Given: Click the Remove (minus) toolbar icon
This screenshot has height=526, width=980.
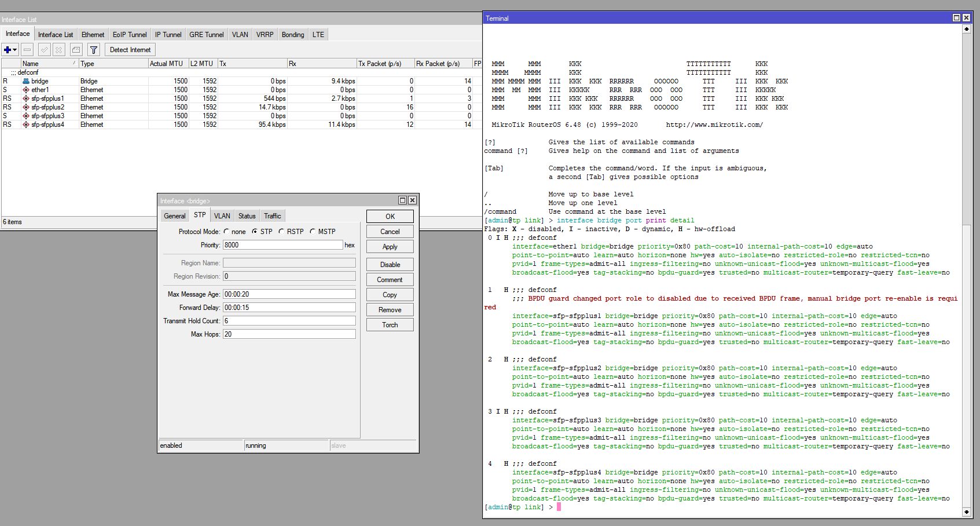Looking at the screenshot, I should pyautogui.click(x=27, y=50).
